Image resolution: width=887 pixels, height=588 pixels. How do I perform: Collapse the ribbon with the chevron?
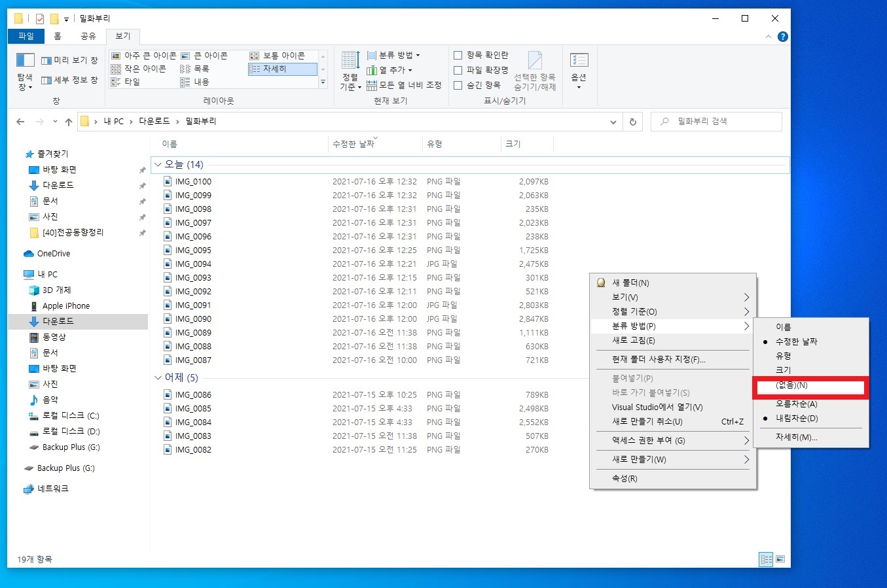769,37
